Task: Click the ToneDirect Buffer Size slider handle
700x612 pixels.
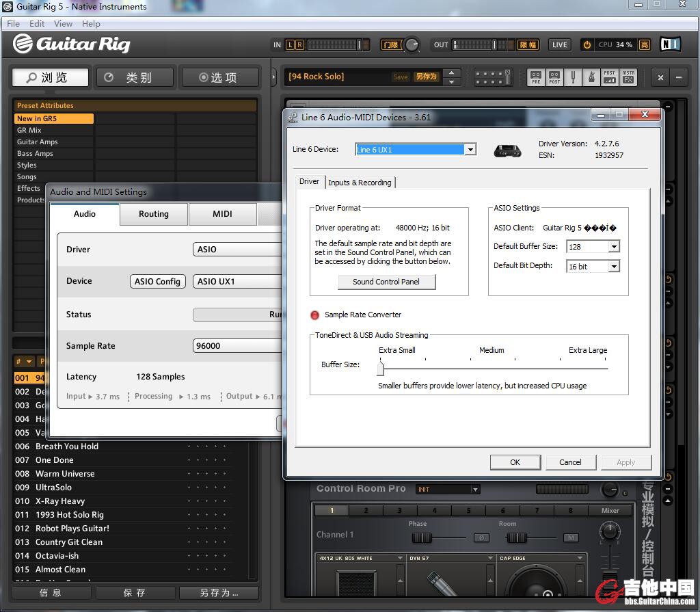Action: click(380, 369)
